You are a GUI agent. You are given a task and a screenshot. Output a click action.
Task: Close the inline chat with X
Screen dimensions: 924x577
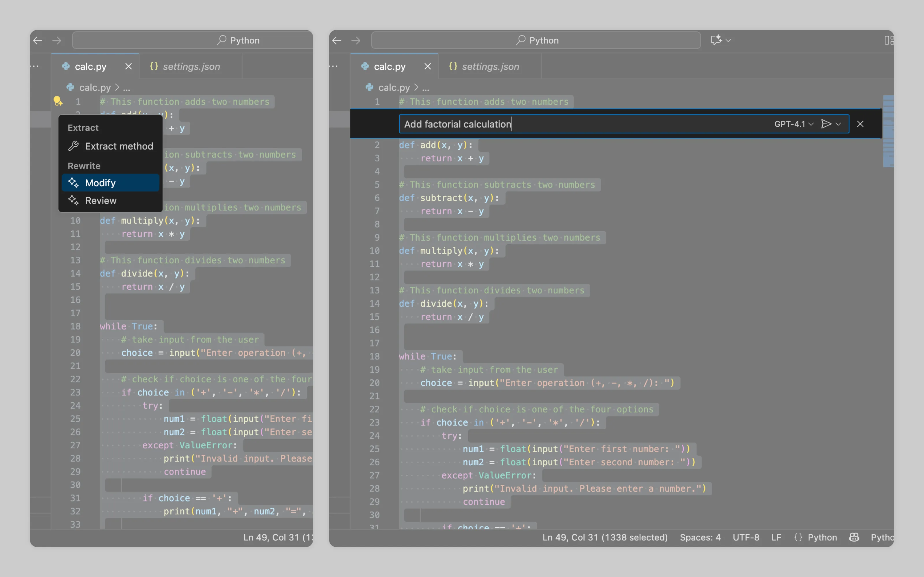[x=860, y=124]
